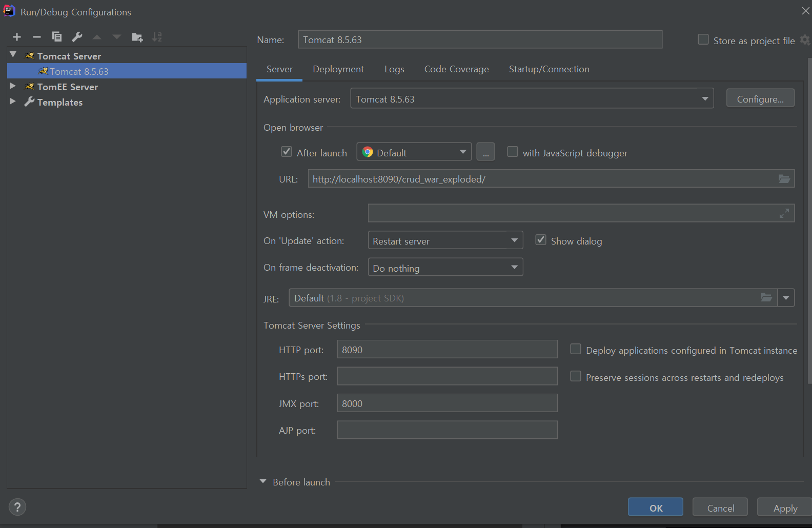Switch to Server tab
The image size is (812, 528).
pyautogui.click(x=279, y=69)
